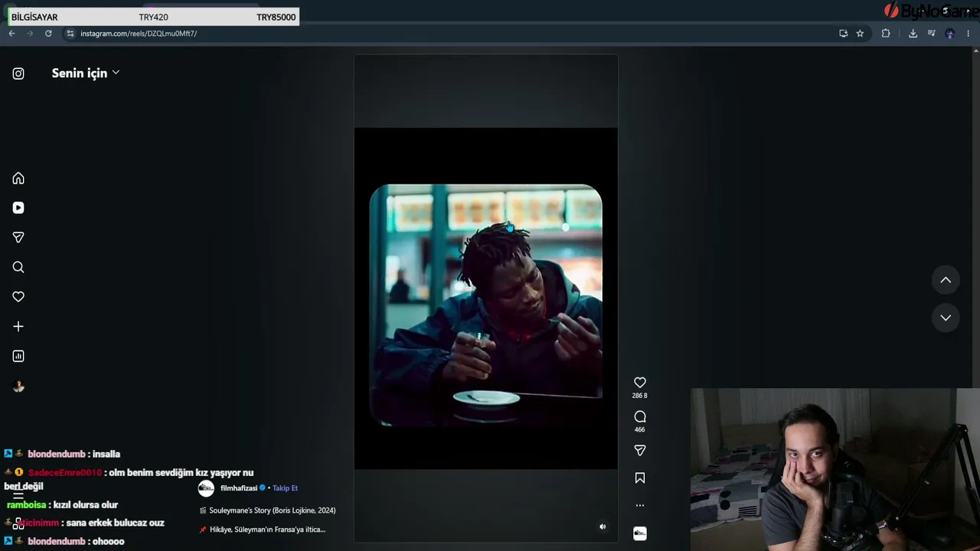Open reel more options (three dots)
Screen dimensions: 980x551
[x=640, y=505]
